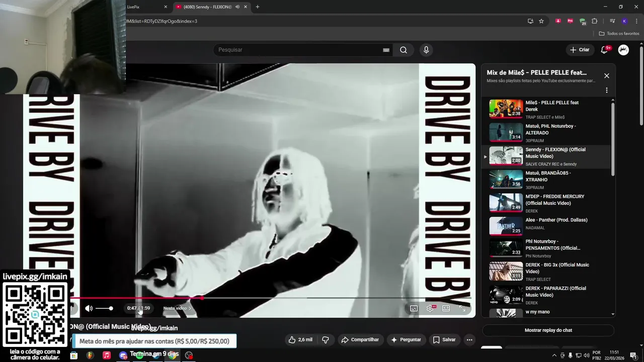
Task: Open 'Todos os favoritos' bookmarks folder
Action: tap(619, 34)
